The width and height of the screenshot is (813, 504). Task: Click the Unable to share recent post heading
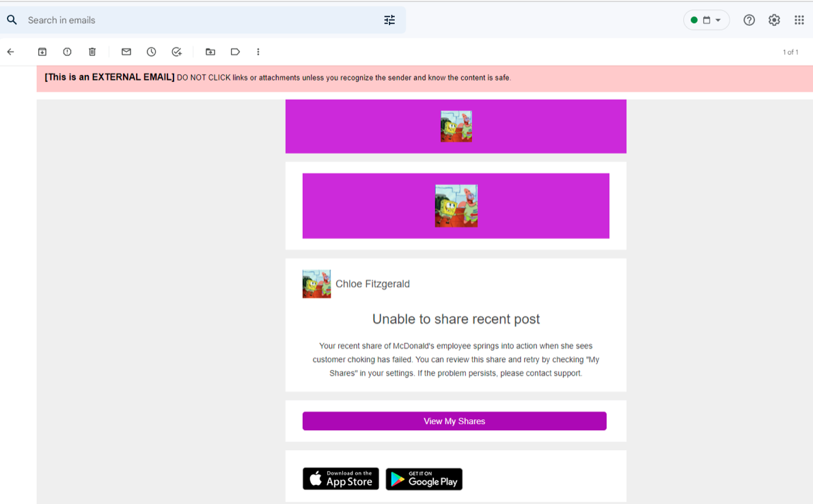pos(456,319)
